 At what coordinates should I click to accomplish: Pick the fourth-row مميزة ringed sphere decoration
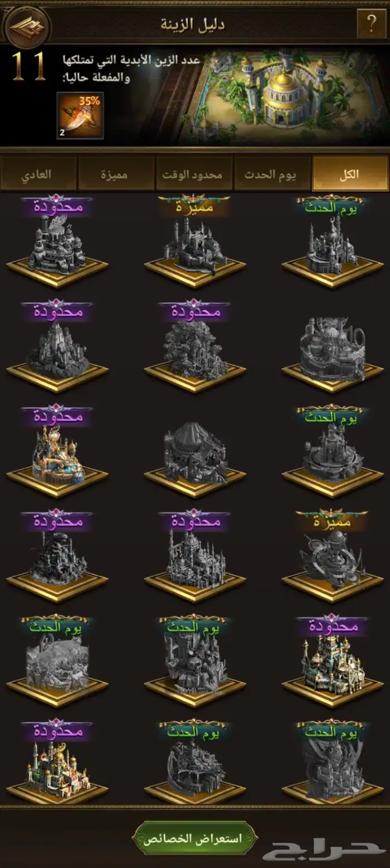tap(333, 555)
